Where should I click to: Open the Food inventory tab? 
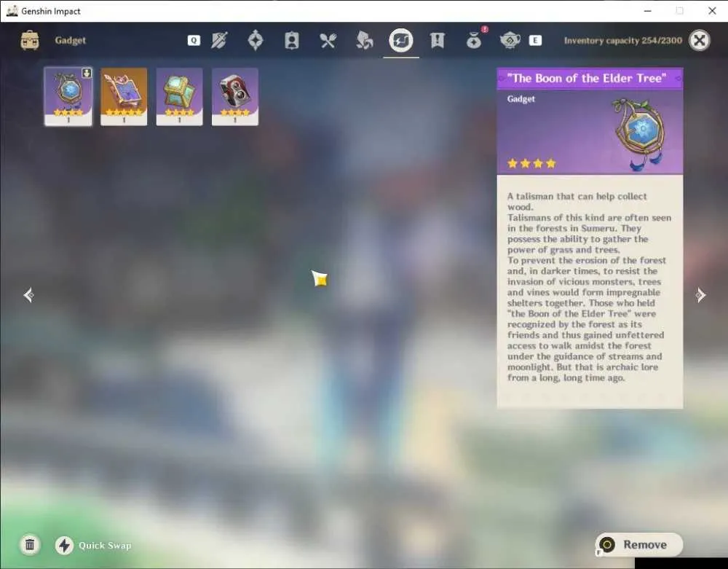pyautogui.click(x=328, y=40)
